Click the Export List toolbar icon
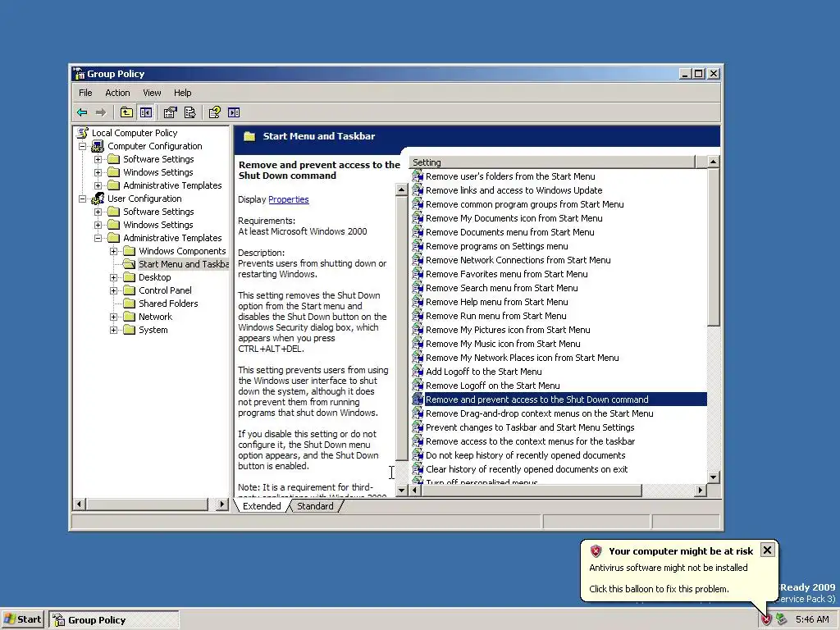Image resolution: width=840 pixels, height=630 pixels. coord(190,112)
